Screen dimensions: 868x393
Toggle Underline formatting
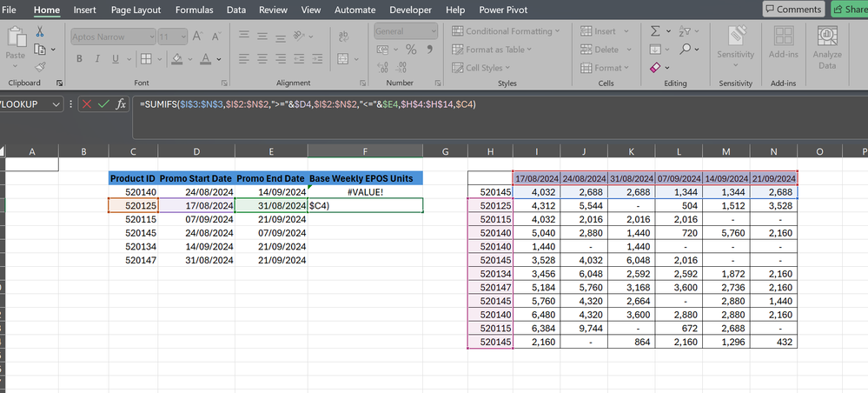pos(116,58)
